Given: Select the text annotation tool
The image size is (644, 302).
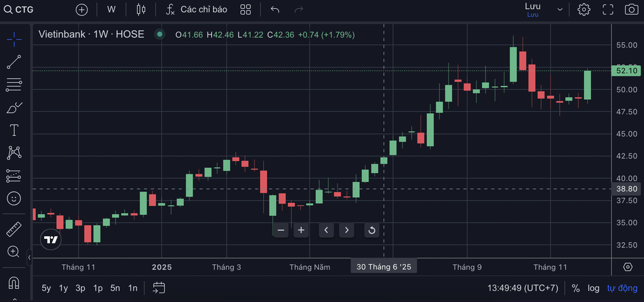Looking at the screenshot, I should coord(14,130).
